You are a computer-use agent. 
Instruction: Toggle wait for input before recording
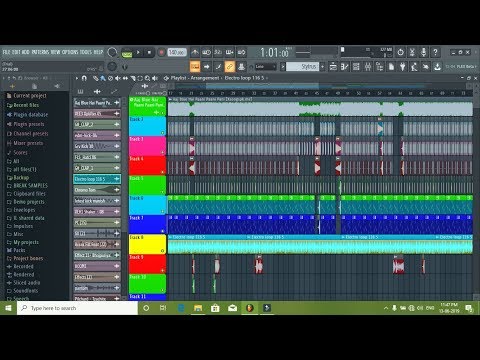(x=207, y=52)
